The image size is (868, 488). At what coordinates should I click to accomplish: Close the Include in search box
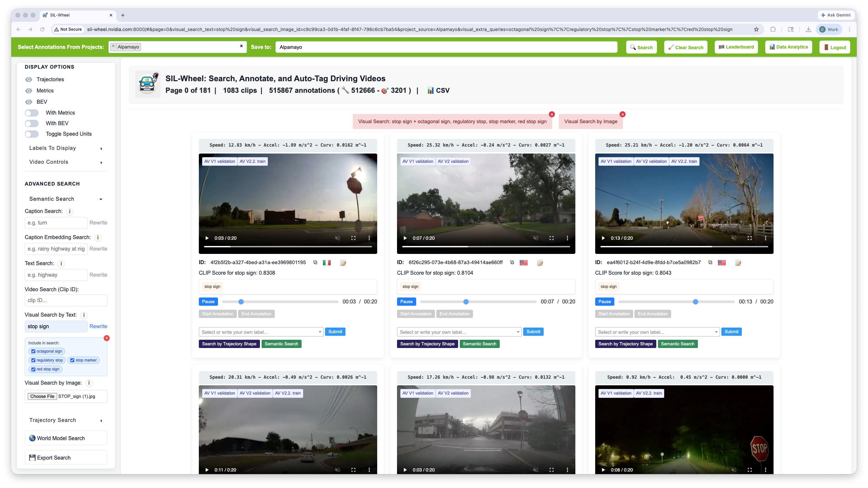106,338
